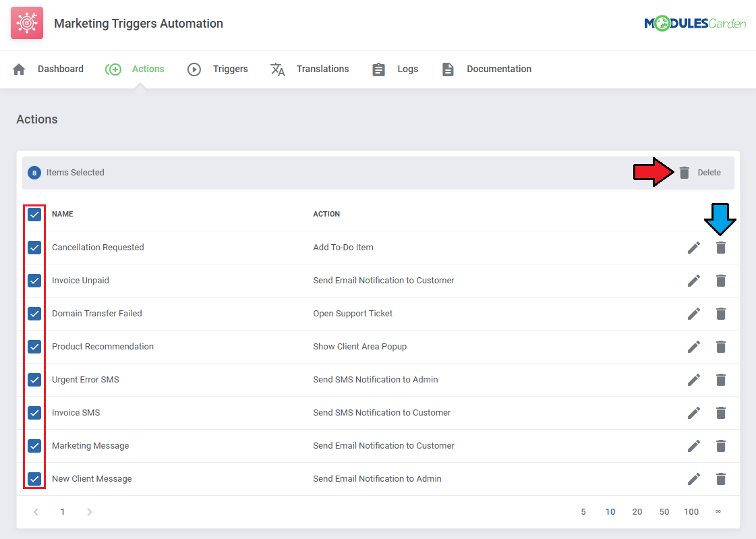Edit the Product Recommendation action

click(x=694, y=347)
